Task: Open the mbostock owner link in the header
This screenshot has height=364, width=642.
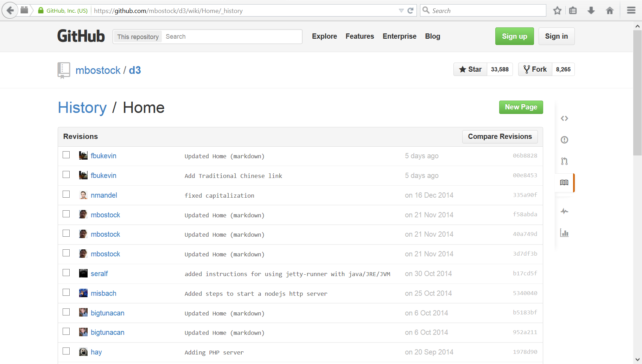Action: click(98, 70)
